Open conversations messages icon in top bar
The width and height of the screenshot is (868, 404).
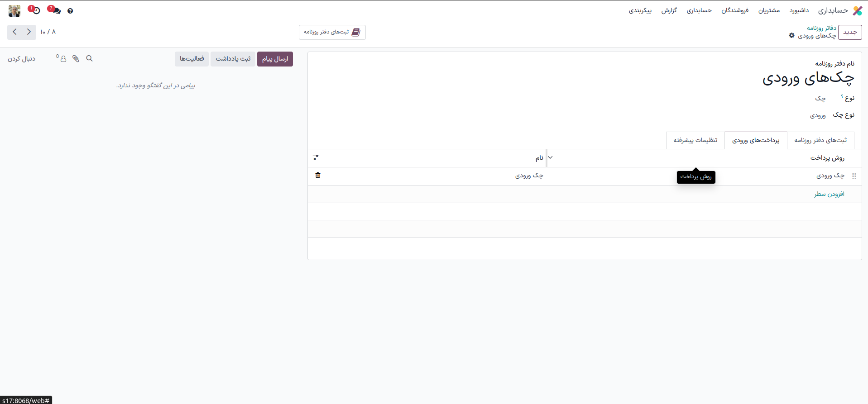54,10
